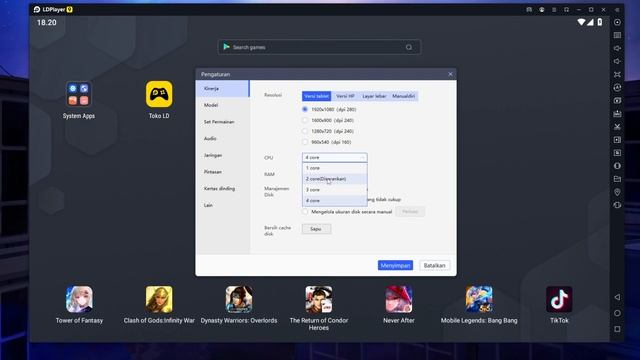Open Clash of Gods:Infinity War icon
Viewport: 640px width, 360px height.
click(x=159, y=299)
